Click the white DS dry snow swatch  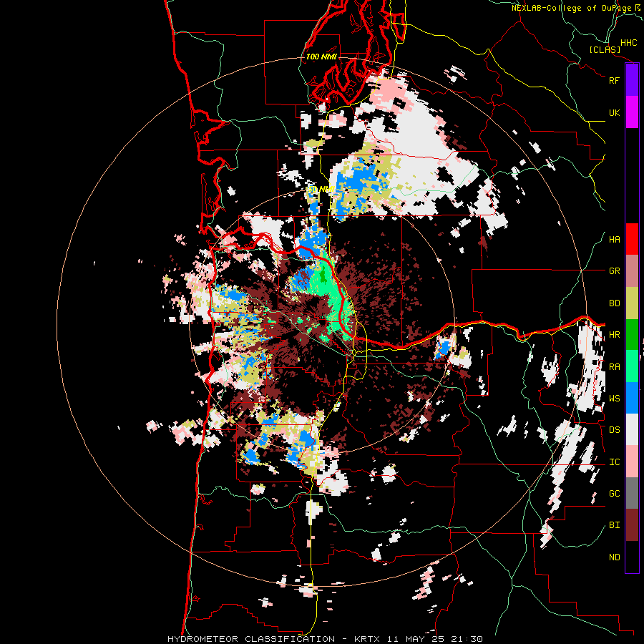coord(632,430)
